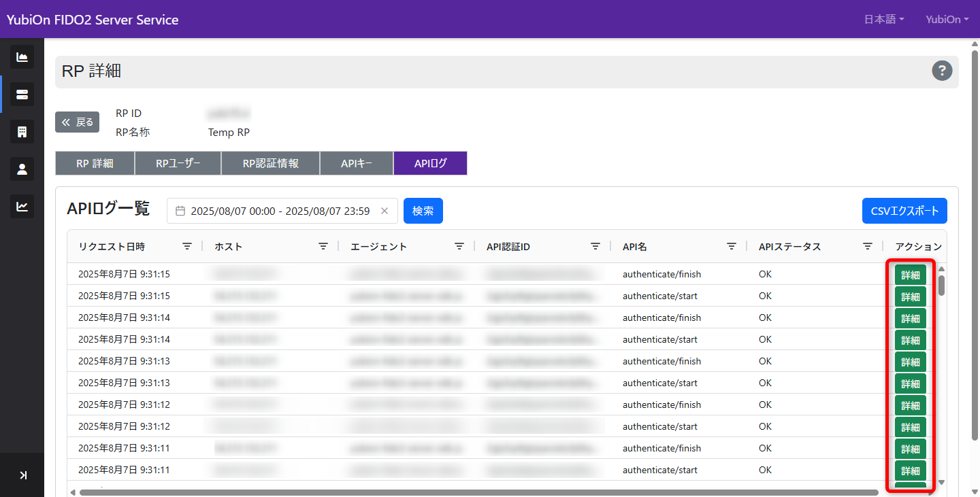Open the YubiOn account dropdown
This screenshot has height=497, width=980.
[x=947, y=20]
